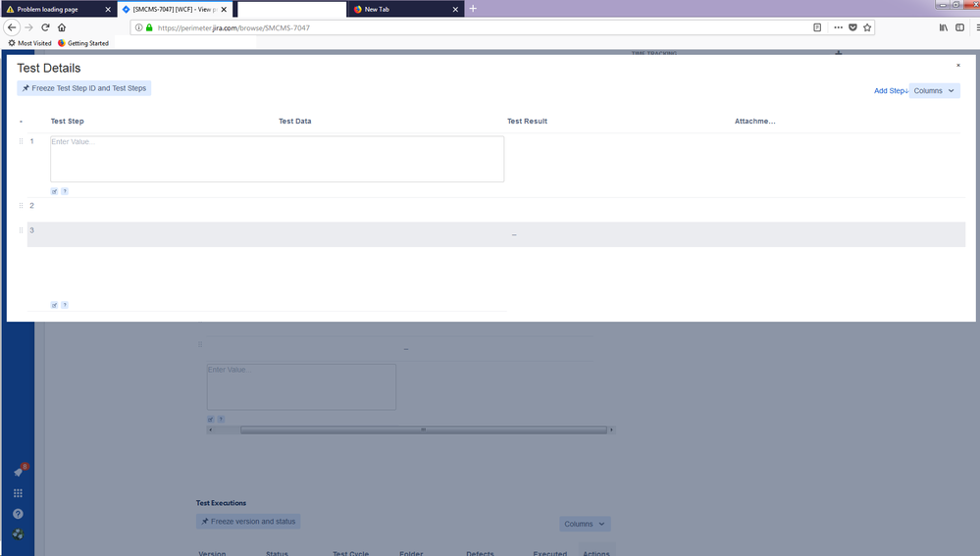This screenshot has width=980, height=556.
Task: Select test step row 2
Action: pyautogui.click(x=496, y=209)
